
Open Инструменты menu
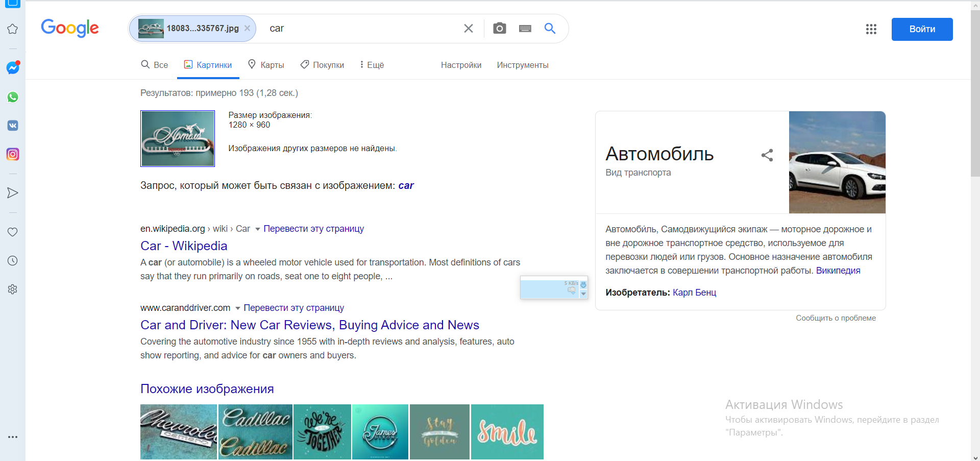pos(523,65)
